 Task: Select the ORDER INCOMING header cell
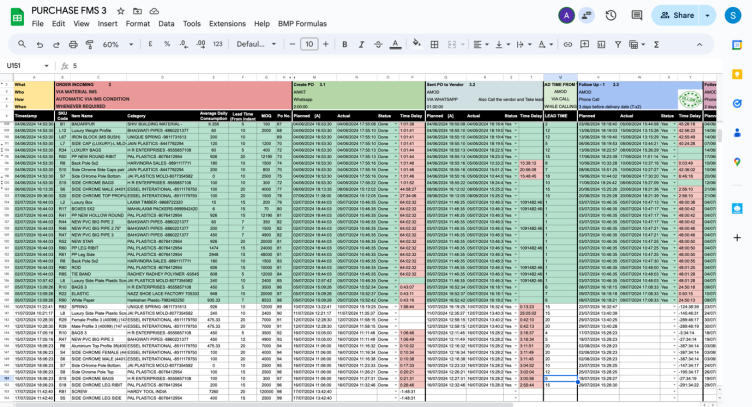pyautogui.click(x=173, y=84)
